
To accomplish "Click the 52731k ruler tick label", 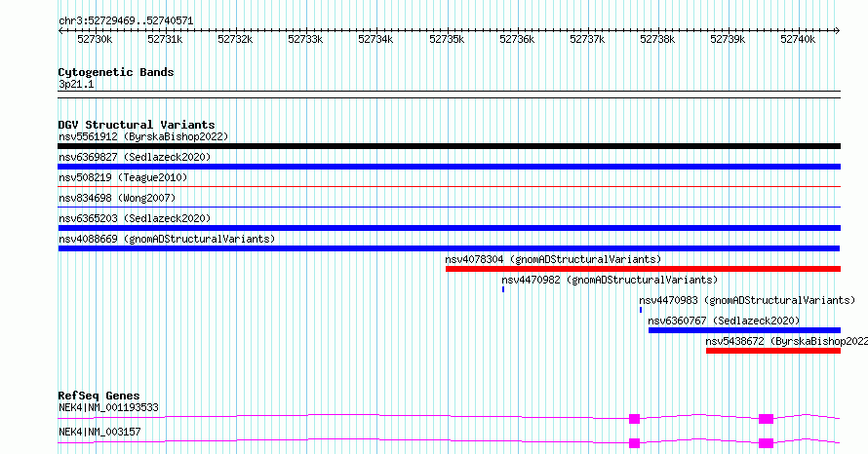I will tap(165, 39).
